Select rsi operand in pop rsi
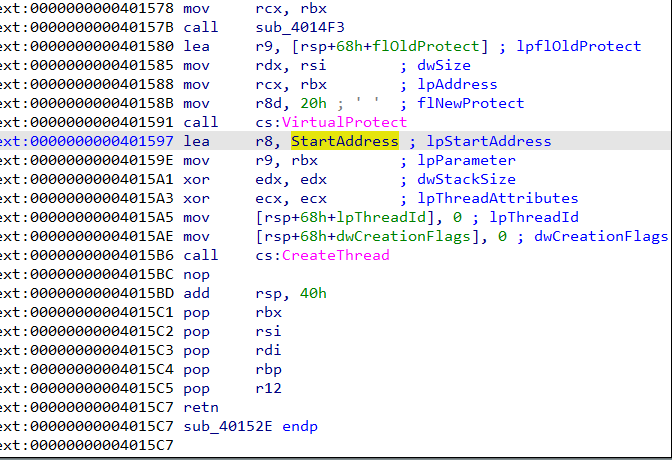 (x=268, y=331)
